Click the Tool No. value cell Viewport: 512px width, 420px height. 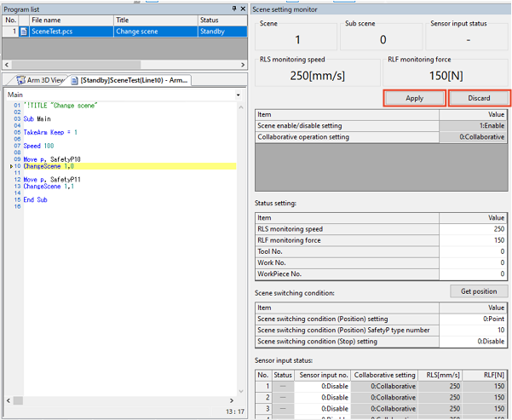coord(473,251)
